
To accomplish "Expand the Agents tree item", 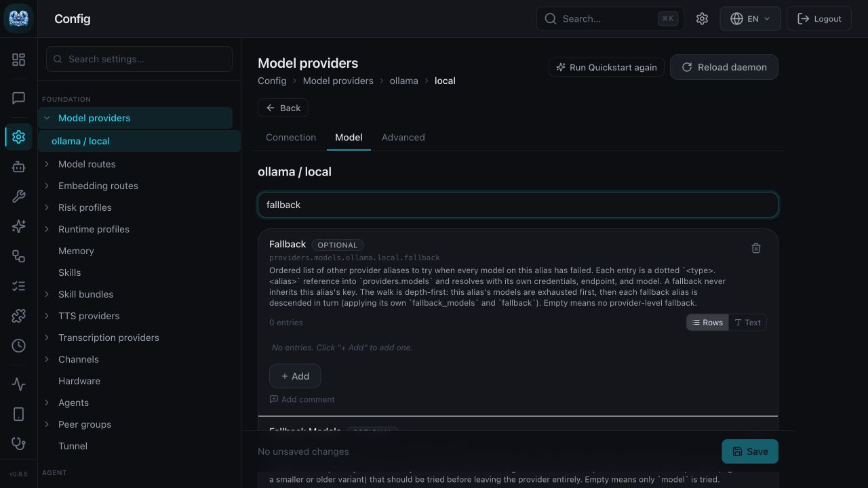I will click(47, 403).
